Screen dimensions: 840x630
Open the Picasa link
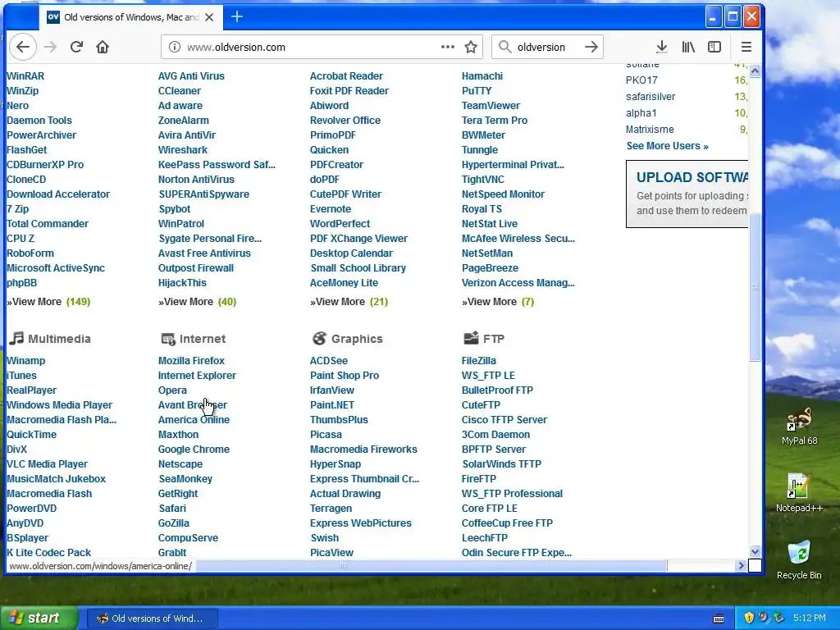(x=326, y=435)
